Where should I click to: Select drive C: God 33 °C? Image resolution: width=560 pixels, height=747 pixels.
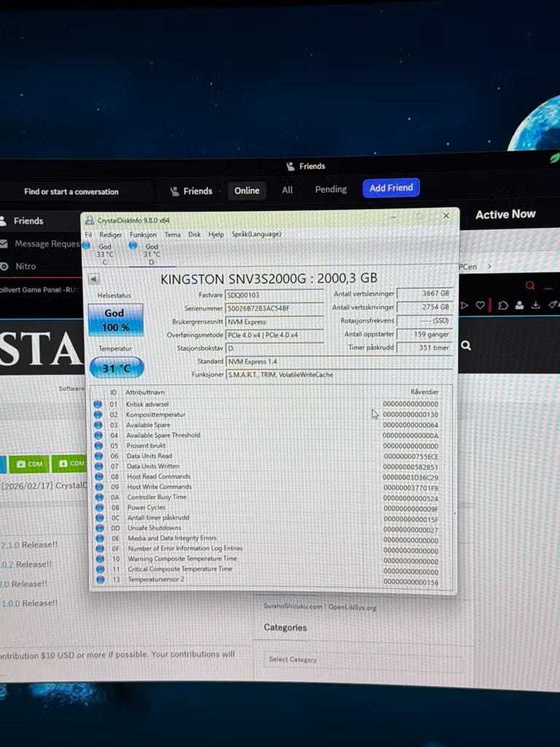[101, 253]
